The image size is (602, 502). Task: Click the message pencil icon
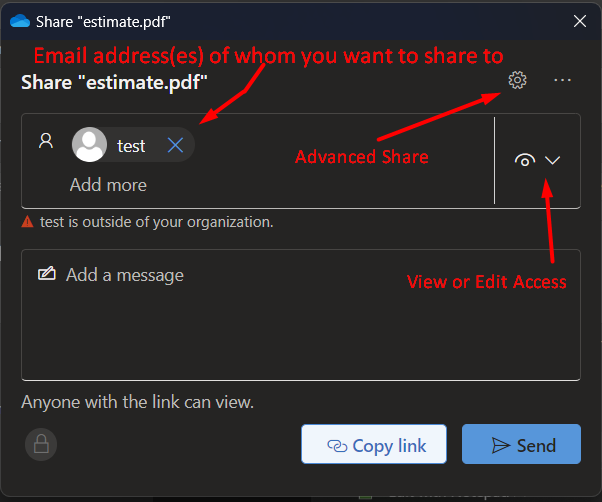[47, 274]
